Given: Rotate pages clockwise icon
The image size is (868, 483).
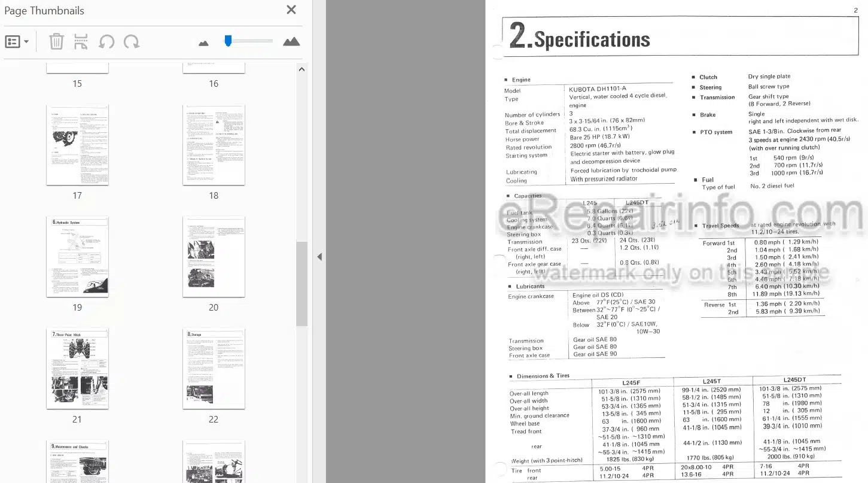Looking at the screenshot, I should [132, 42].
